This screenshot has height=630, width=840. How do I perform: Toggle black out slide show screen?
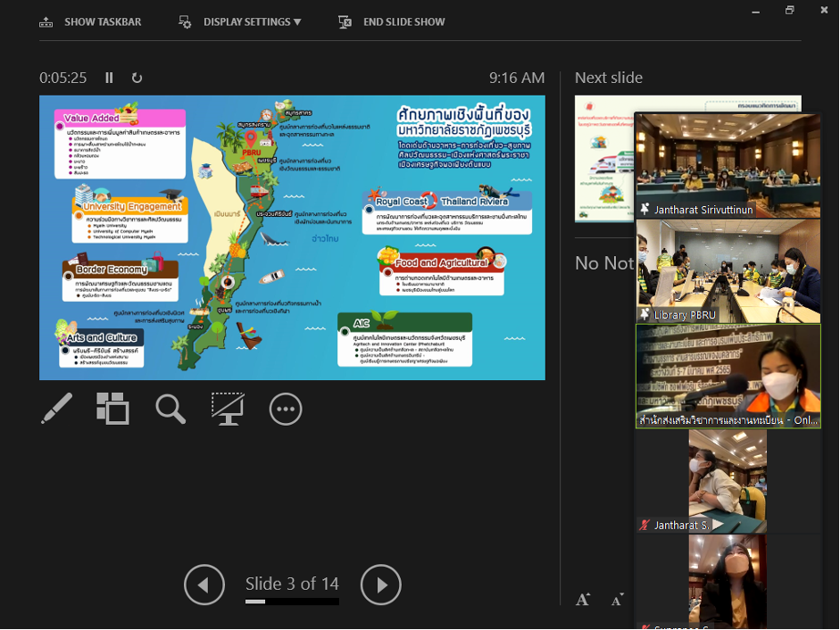pos(228,409)
